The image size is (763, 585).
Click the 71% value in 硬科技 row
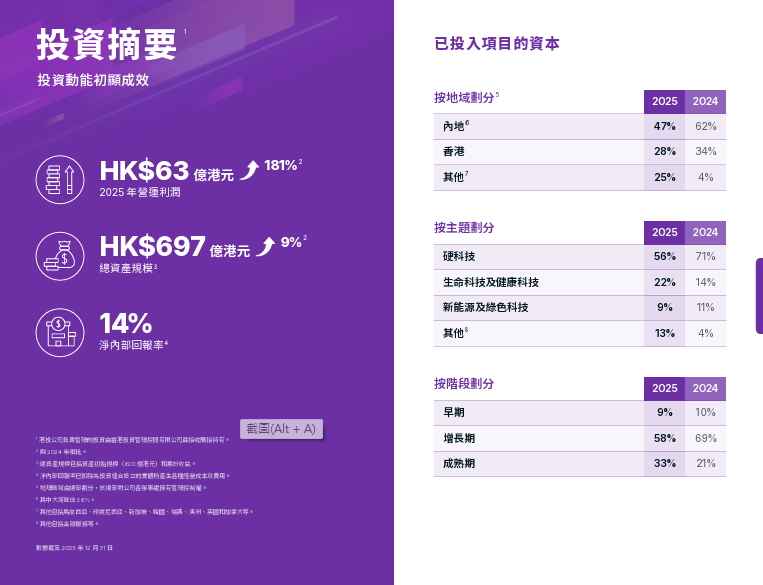pos(705,256)
